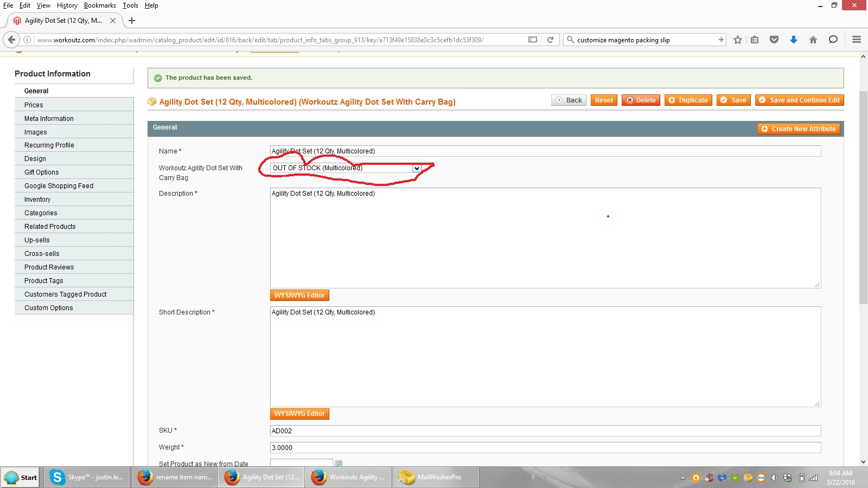Save page to Pocket

[x=774, y=40]
